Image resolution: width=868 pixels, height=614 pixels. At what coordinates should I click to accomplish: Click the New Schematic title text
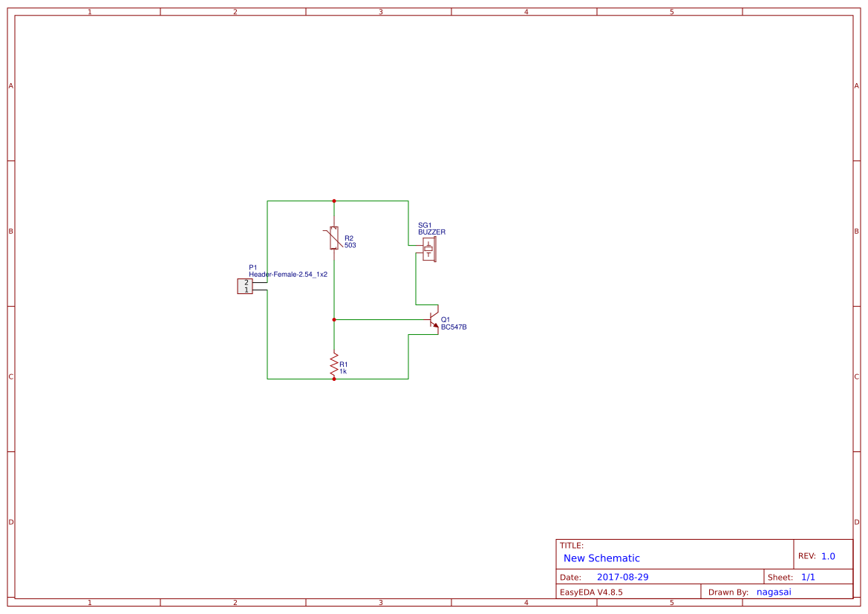point(601,558)
